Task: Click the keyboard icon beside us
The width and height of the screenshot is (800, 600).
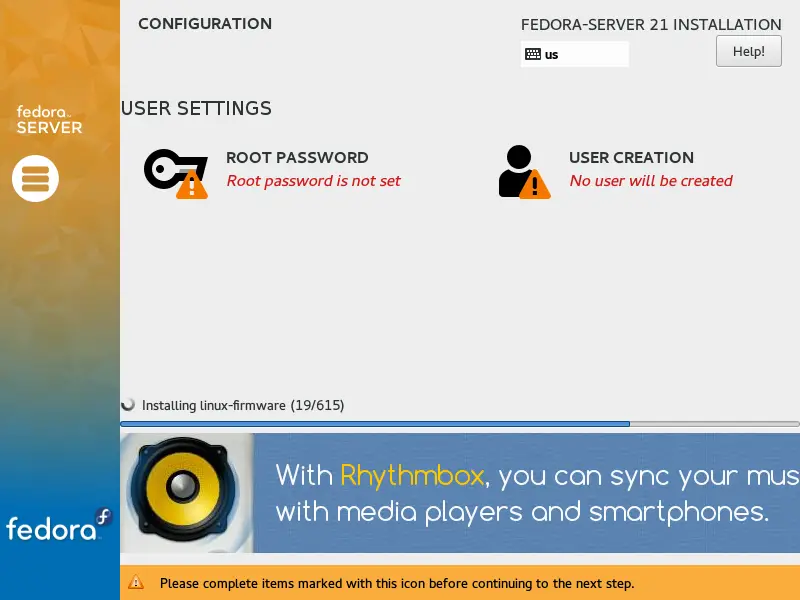Action: pyautogui.click(x=533, y=54)
